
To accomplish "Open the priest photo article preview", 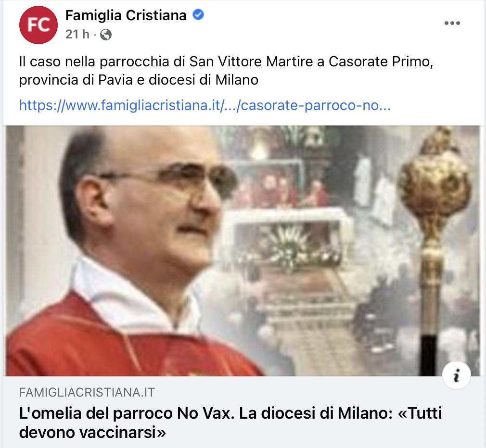I will (243, 251).
